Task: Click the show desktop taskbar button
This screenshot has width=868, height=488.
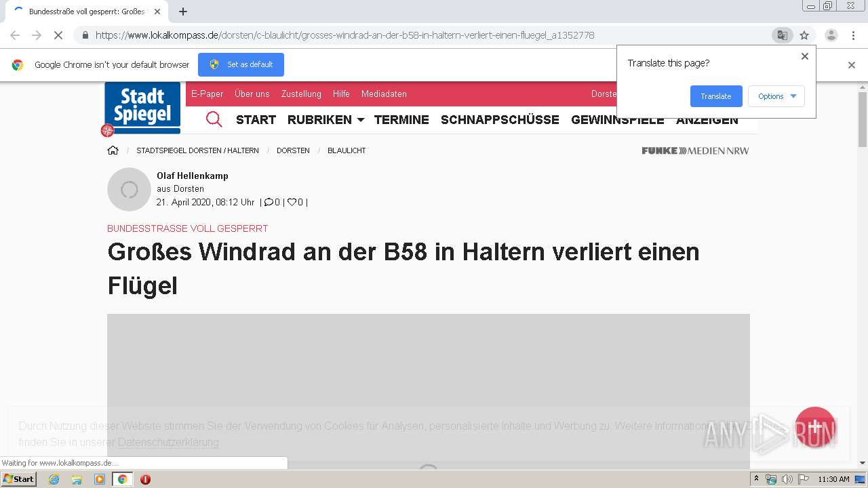Action: click(x=860, y=479)
